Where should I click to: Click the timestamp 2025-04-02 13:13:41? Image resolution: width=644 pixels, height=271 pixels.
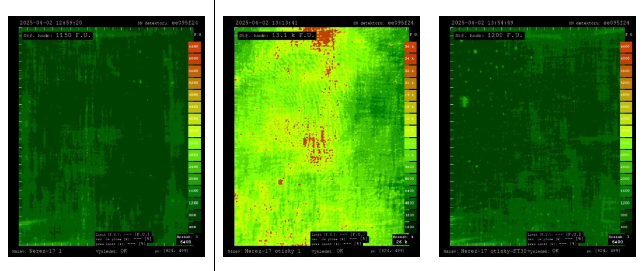click(x=267, y=23)
